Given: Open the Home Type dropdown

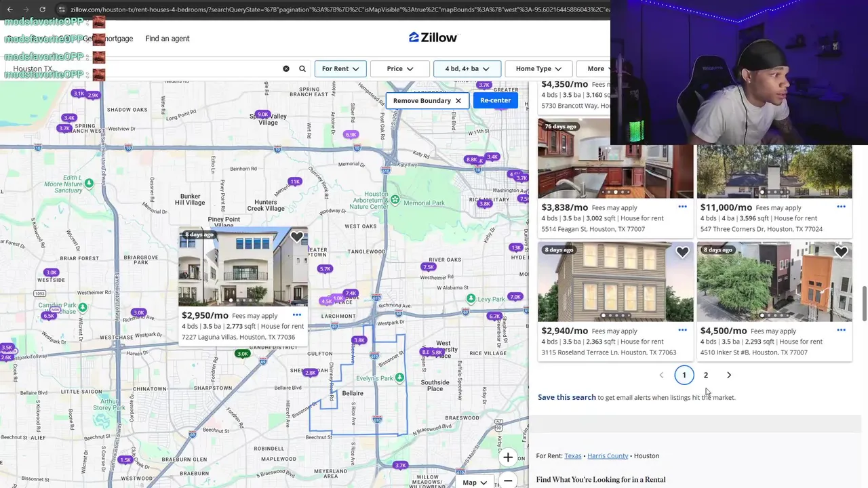Looking at the screenshot, I should click(x=538, y=68).
